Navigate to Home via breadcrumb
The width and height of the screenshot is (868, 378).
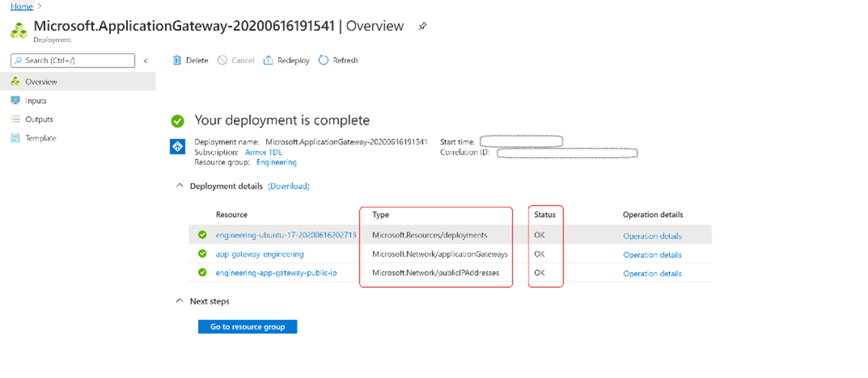(21, 6)
